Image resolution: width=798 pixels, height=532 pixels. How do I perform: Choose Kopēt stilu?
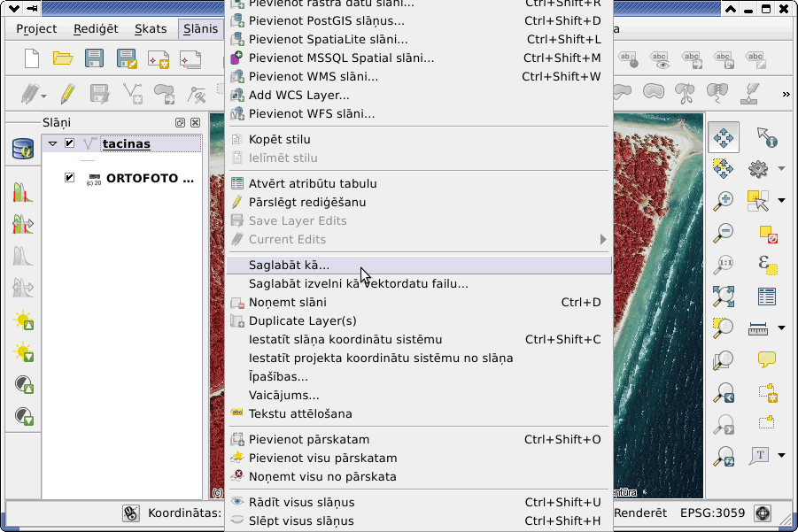click(419, 139)
